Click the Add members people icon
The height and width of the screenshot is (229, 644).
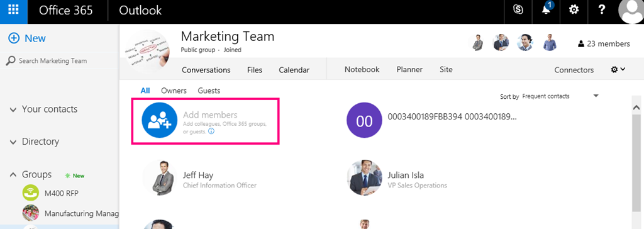(x=159, y=120)
